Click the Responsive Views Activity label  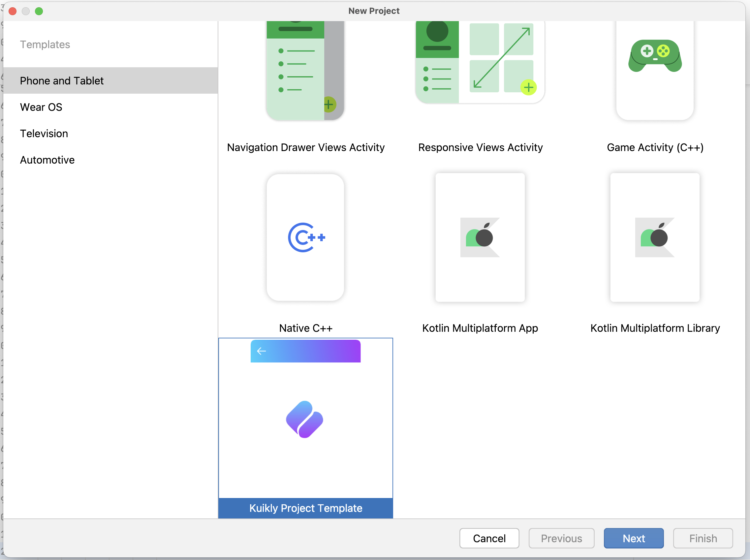click(x=480, y=147)
